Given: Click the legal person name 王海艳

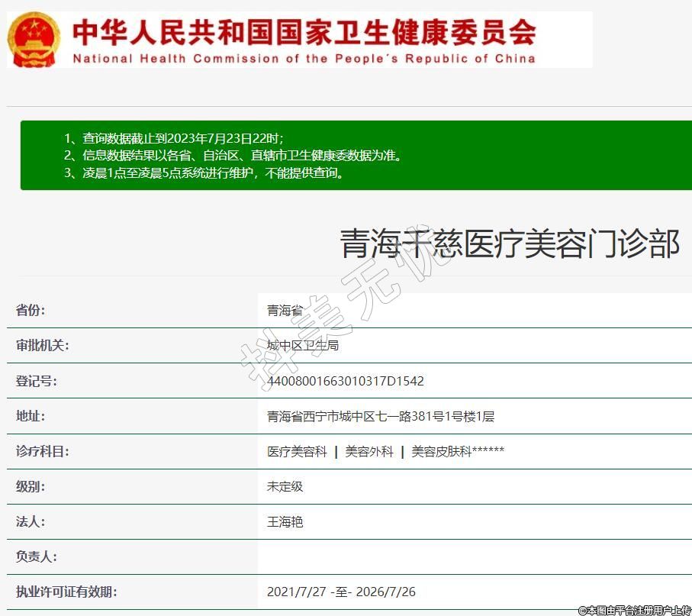Looking at the screenshot, I should click(x=285, y=521).
